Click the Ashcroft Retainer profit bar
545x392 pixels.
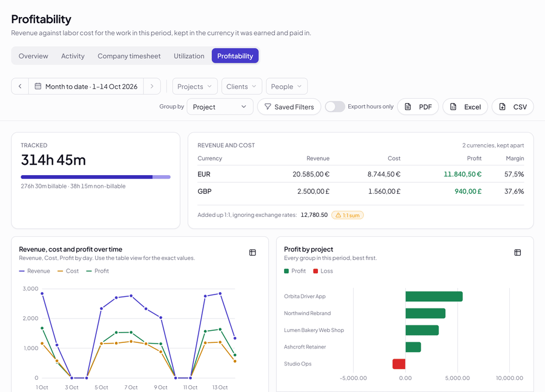click(413, 347)
